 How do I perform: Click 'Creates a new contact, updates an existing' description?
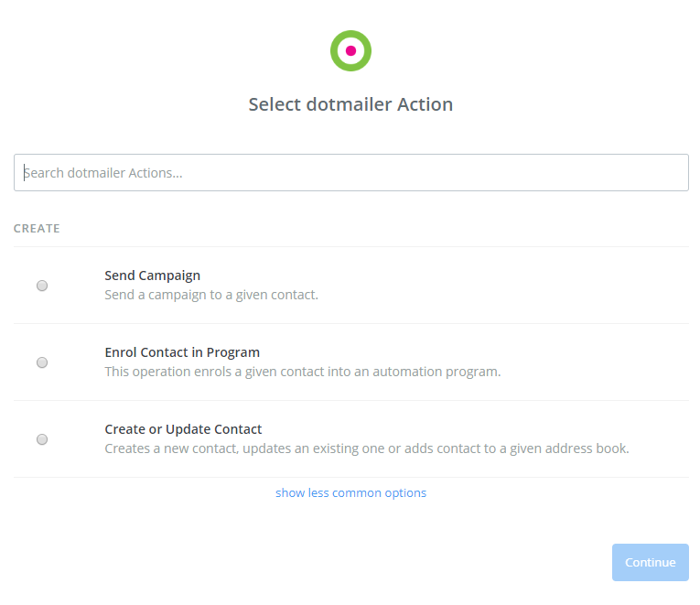click(367, 448)
